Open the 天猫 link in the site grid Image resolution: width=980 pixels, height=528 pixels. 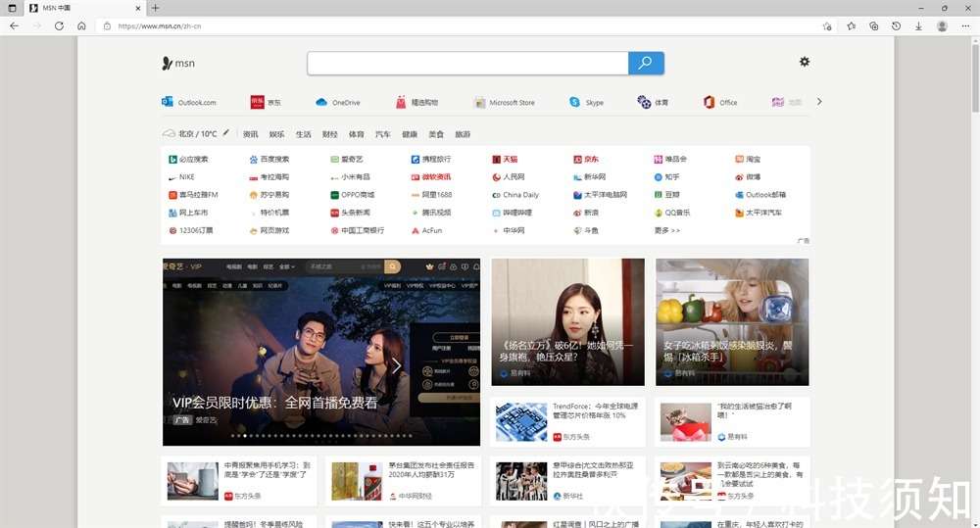point(505,160)
